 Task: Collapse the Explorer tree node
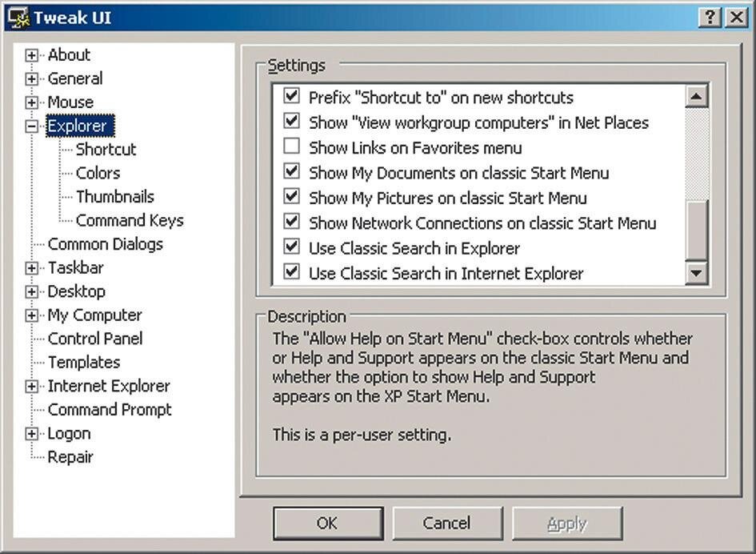32,126
